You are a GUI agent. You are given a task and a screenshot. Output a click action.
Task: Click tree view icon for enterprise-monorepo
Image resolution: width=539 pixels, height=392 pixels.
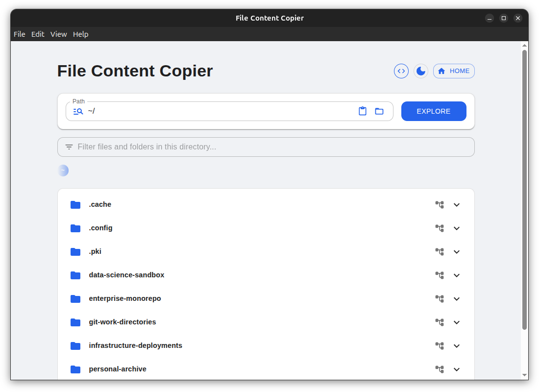[x=440, y=299]
